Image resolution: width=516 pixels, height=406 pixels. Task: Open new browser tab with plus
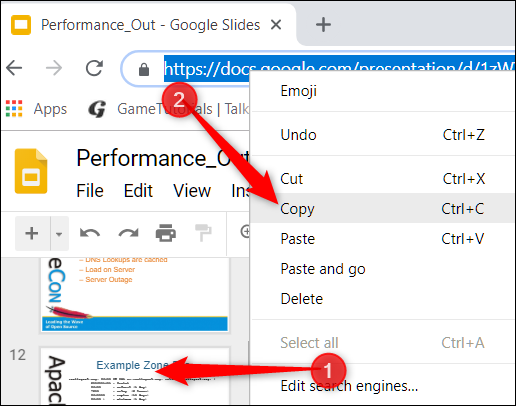pos(323,25)
